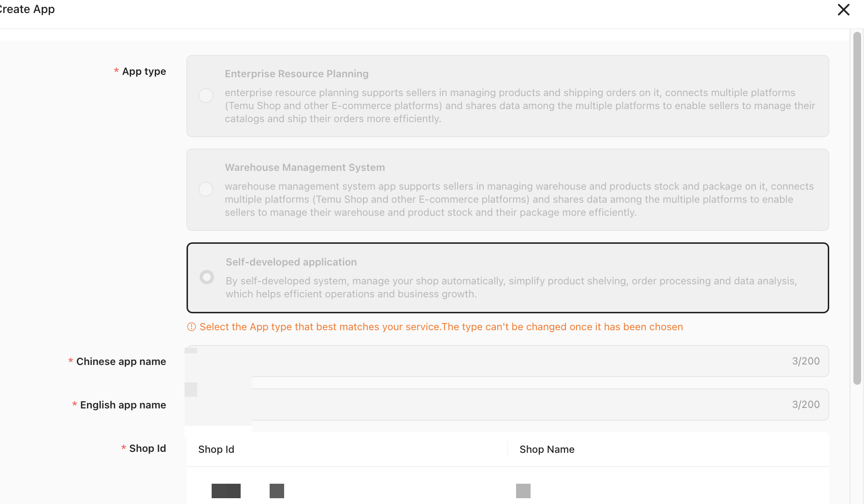Click the English app name input field
The width and height of the screenshot is (864, 504).
point(507,405)
